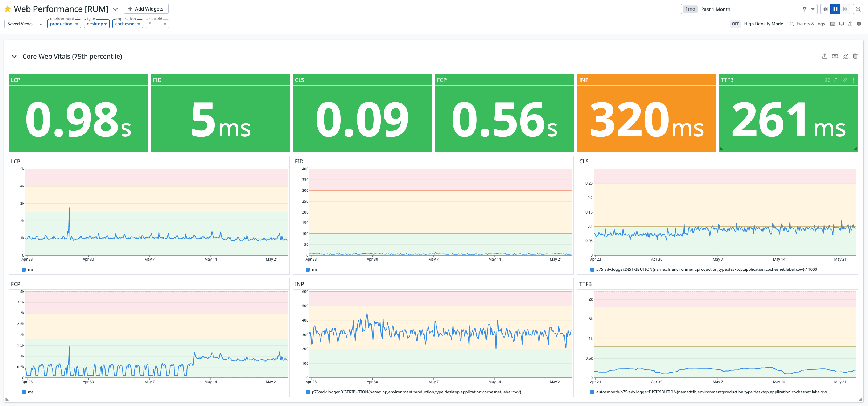868x406 pixels.
Task: Pause live dashboard updates
Action: (x=835, y=9)
